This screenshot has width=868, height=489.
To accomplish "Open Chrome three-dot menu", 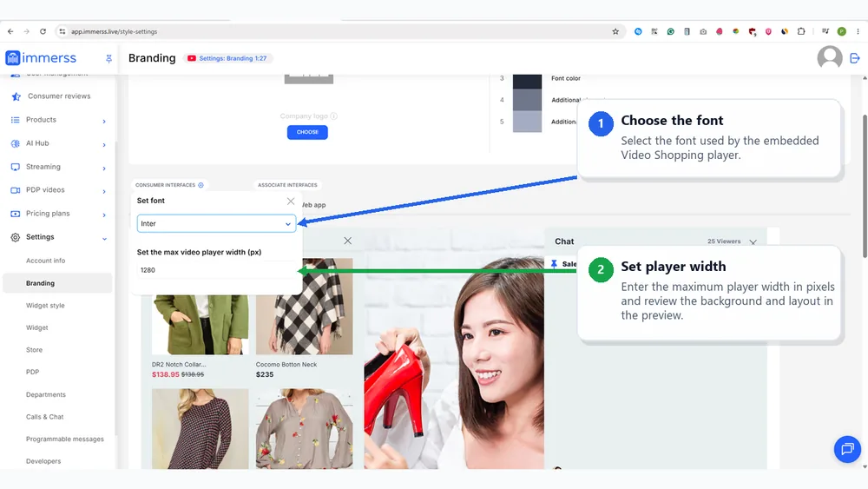I will [858, 31].
